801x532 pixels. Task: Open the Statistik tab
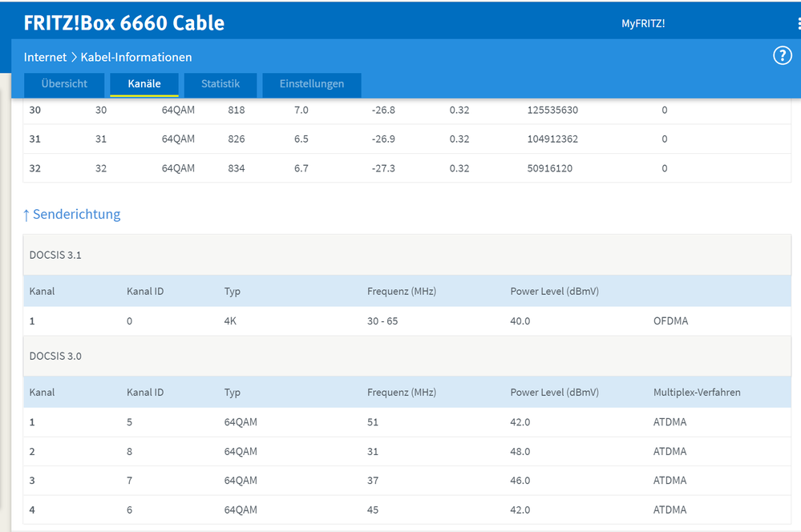(x=220, y=84)
